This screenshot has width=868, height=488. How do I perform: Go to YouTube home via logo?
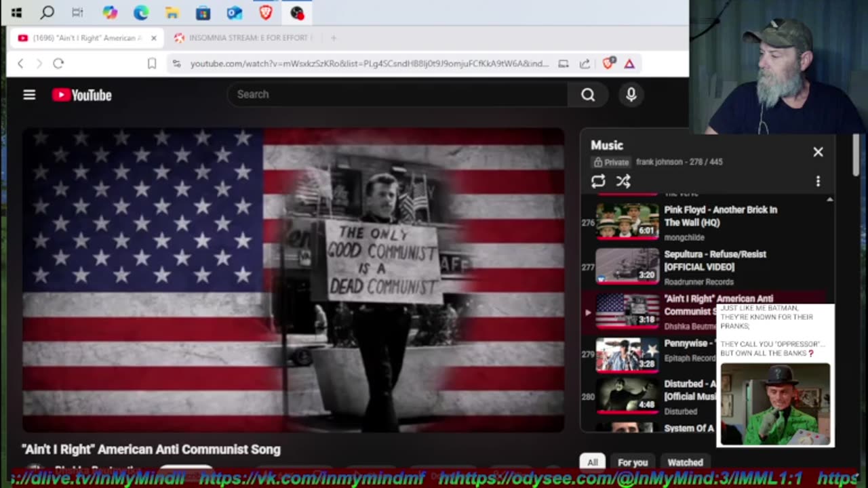[82, 95]
